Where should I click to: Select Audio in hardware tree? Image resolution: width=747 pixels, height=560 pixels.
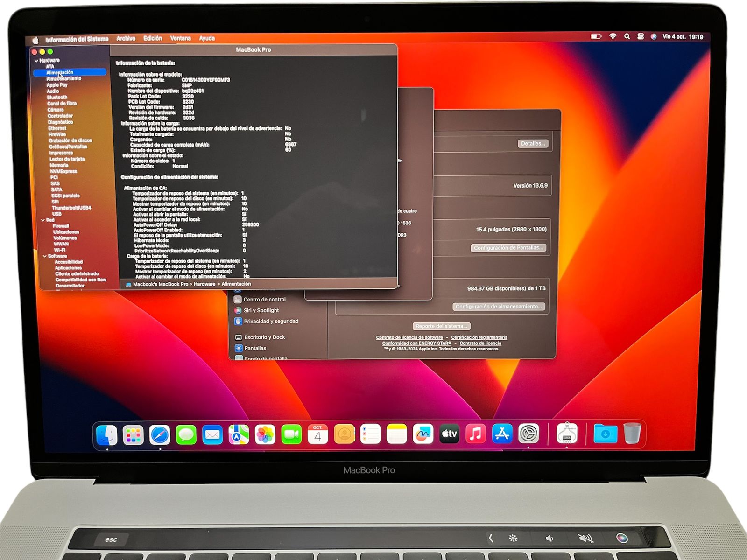[x=53, y=91]
